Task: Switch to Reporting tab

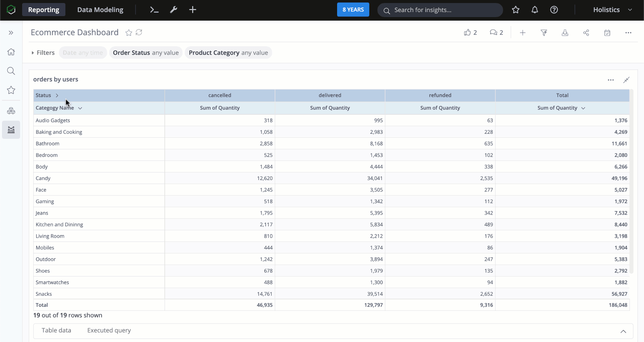Action: pos(44,10)
